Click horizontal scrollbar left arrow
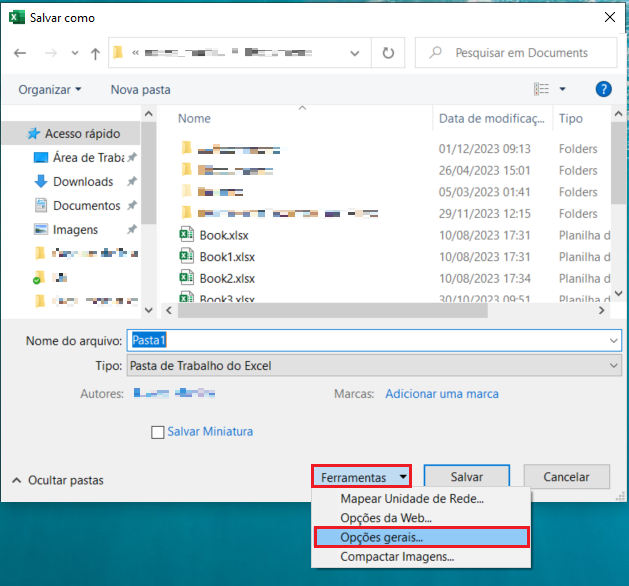 click(x=169, y=310)
